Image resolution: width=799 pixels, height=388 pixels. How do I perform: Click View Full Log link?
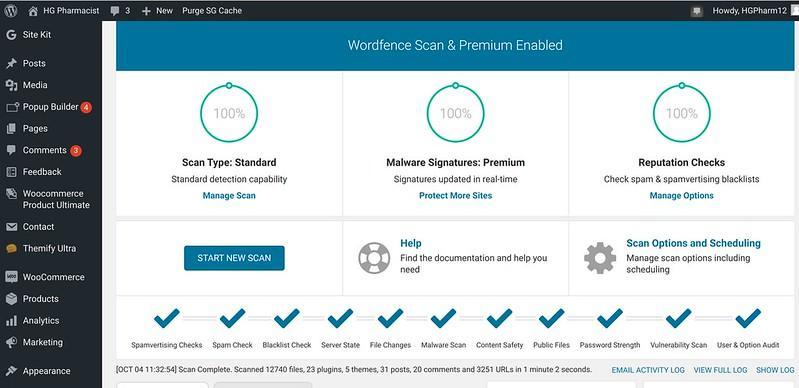tap(721, 370)
